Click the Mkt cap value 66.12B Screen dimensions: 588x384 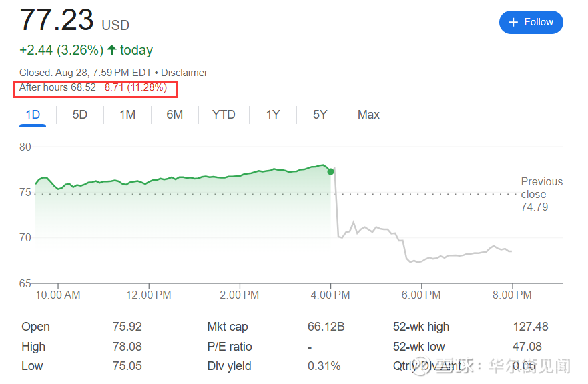pos(325,327)
